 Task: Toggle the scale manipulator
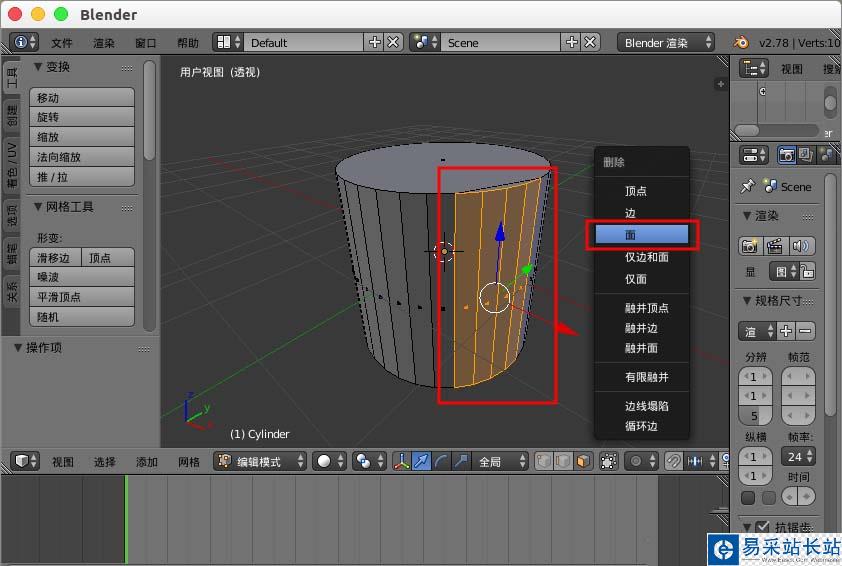pos(461,461)
